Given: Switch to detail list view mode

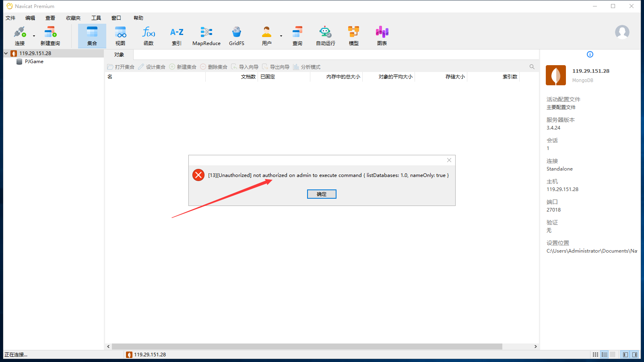Looking at the screenshot, I should tap(604, 355).
